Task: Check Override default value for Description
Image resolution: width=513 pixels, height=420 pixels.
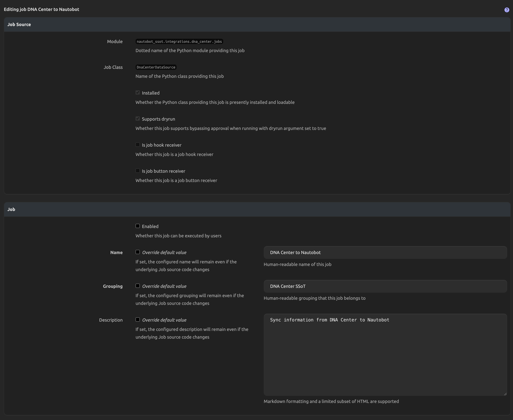Action: pyautogui.click(x=138, y=320)
